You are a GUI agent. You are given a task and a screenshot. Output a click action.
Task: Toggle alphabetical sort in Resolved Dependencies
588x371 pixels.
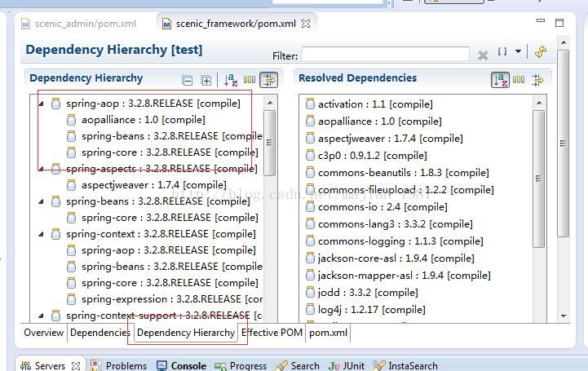point(500,80)
